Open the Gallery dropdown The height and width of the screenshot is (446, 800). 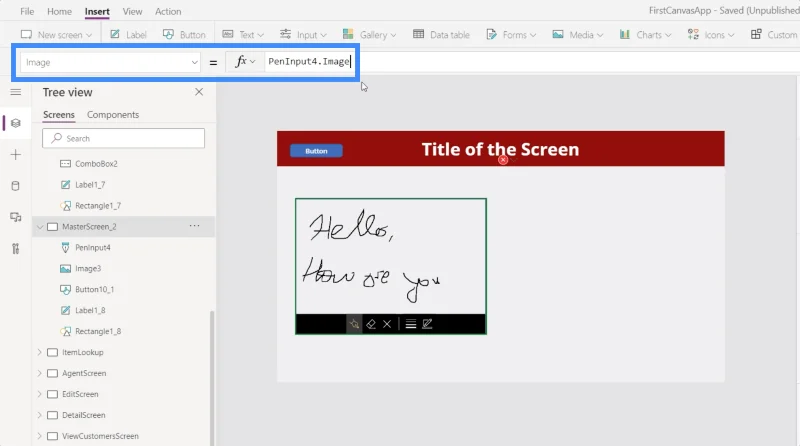369,35
